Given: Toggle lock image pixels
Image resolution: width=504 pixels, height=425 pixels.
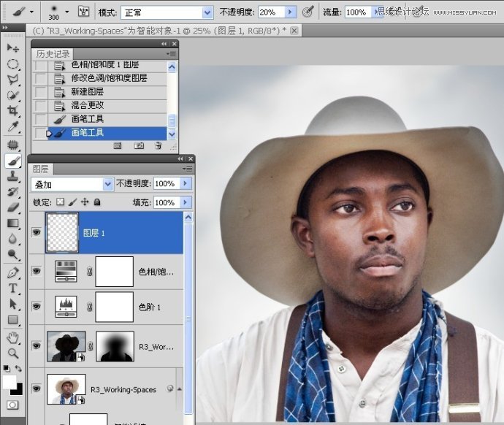Looking at the screenshot, I should coord(72,202).
